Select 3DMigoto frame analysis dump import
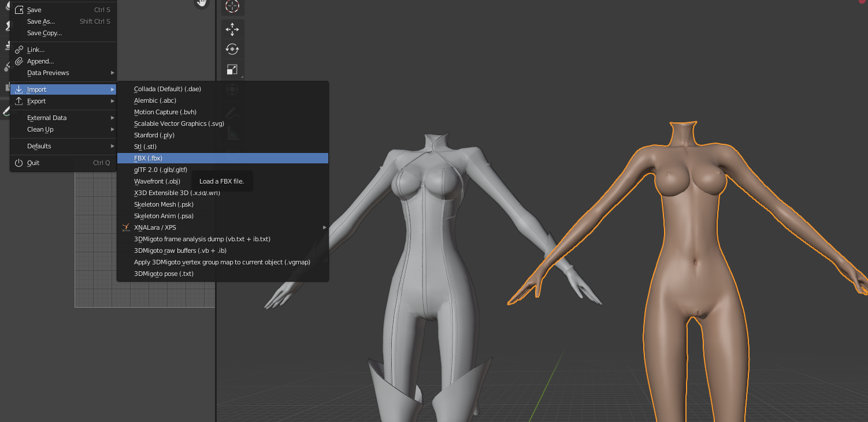This screenshot has width=868, height=422. [222, 239]
